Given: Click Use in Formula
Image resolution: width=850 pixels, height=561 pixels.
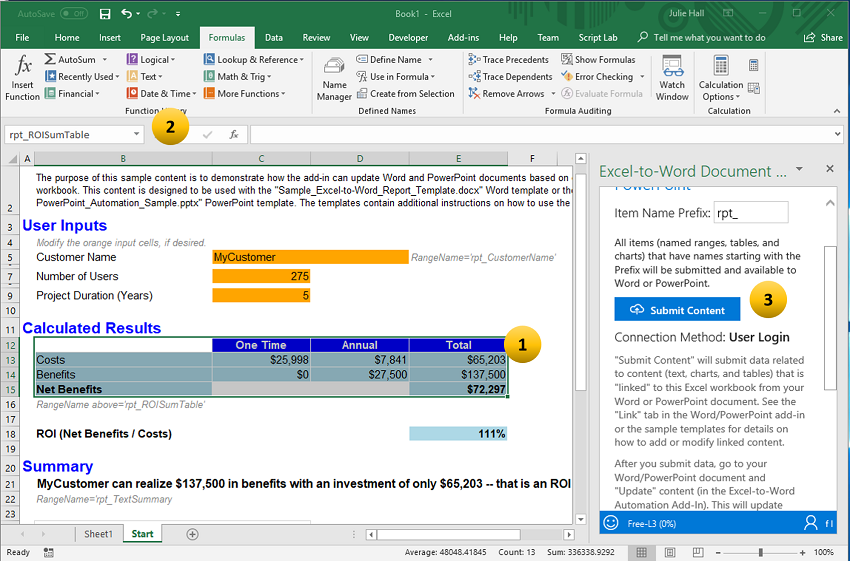Looking at the screenshot, I should [x=396, y=76].
